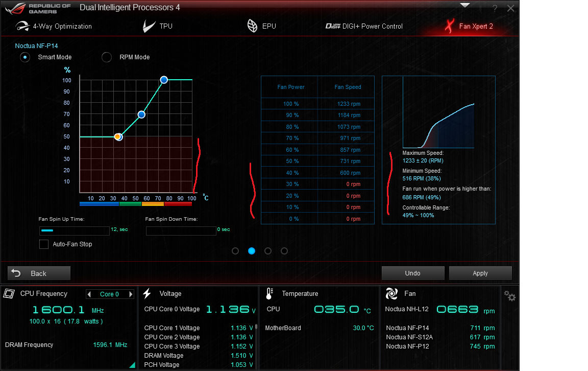Screen dimensions: 588x371
Task: Open the 4-Way Optimization tab
Action: [x=54, y=26]
